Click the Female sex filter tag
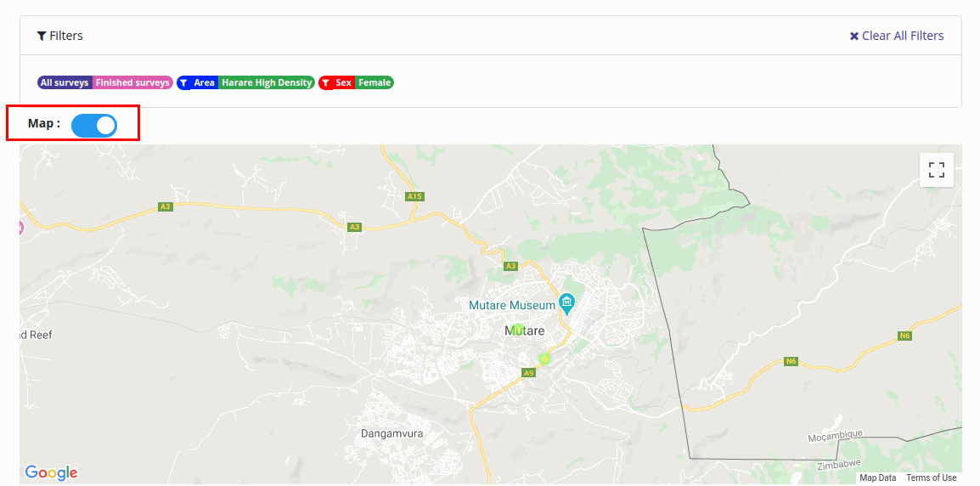 click(374, 82)
